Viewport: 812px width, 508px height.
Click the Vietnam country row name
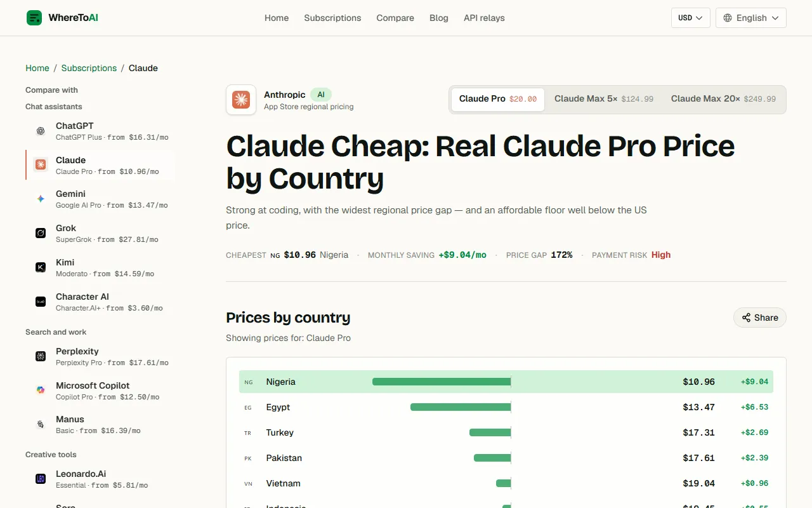[284, 483]
